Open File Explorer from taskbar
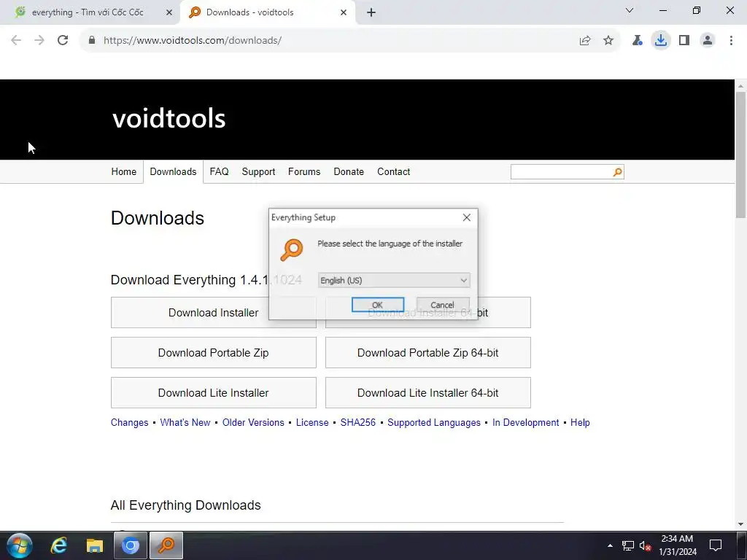Screen dimensions: 747x560 tap(94, 545)
